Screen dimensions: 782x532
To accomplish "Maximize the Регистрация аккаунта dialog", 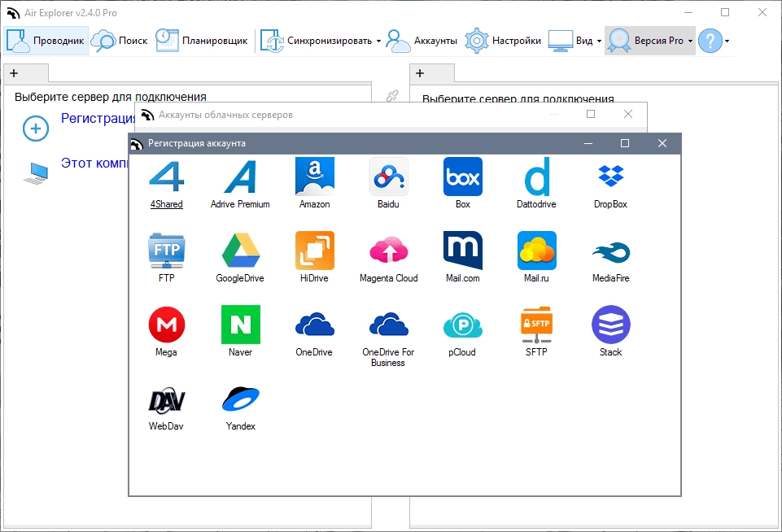I will tap(625, 144).
